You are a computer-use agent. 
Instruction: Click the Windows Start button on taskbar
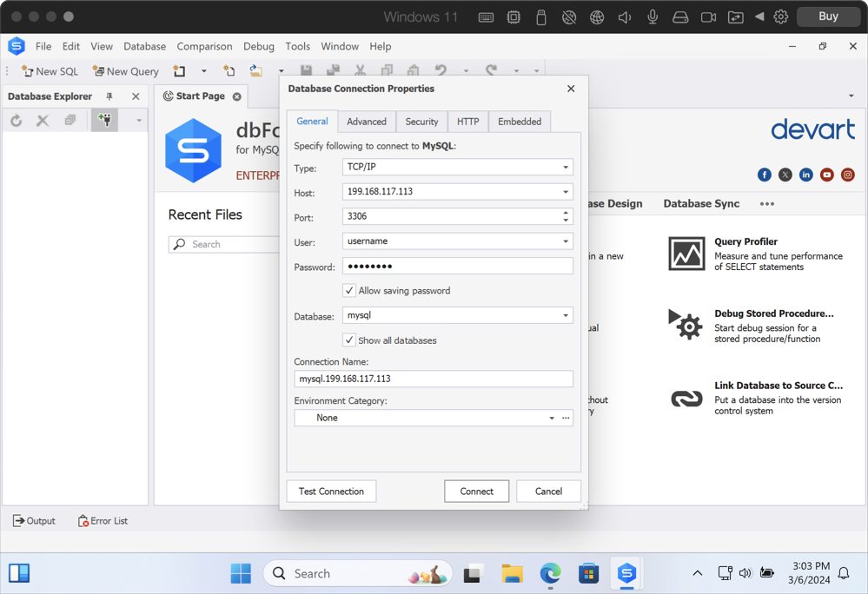(241, 573)
